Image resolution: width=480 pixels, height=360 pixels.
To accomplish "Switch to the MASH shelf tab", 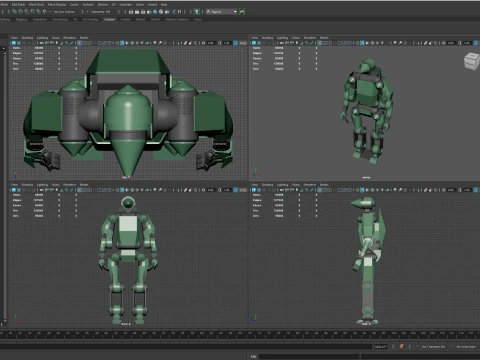I will pos(155,19).
